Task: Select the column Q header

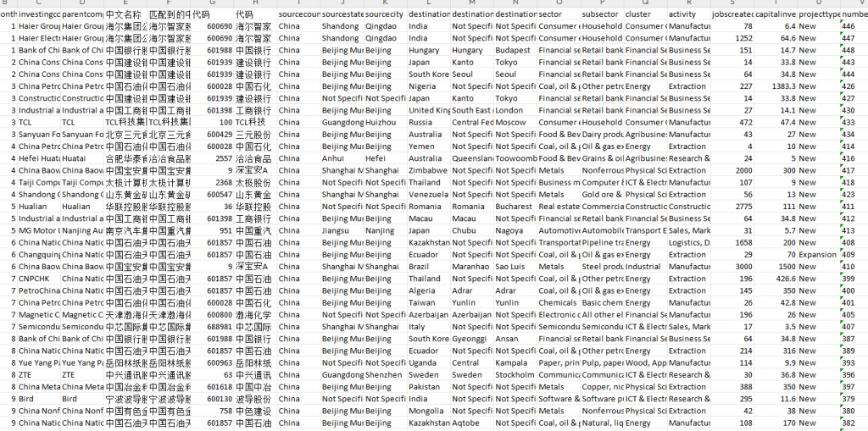Action: click(644, 4)
